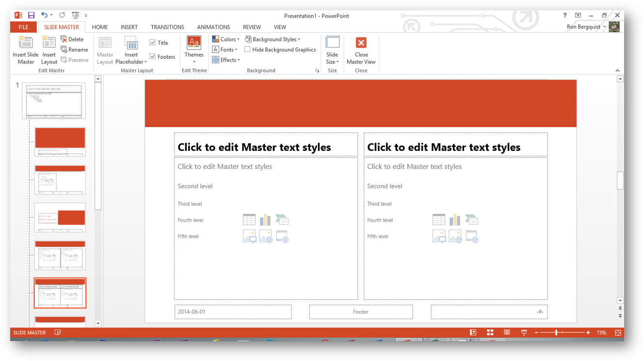Start Slide Show from status bar

point(524,332)
